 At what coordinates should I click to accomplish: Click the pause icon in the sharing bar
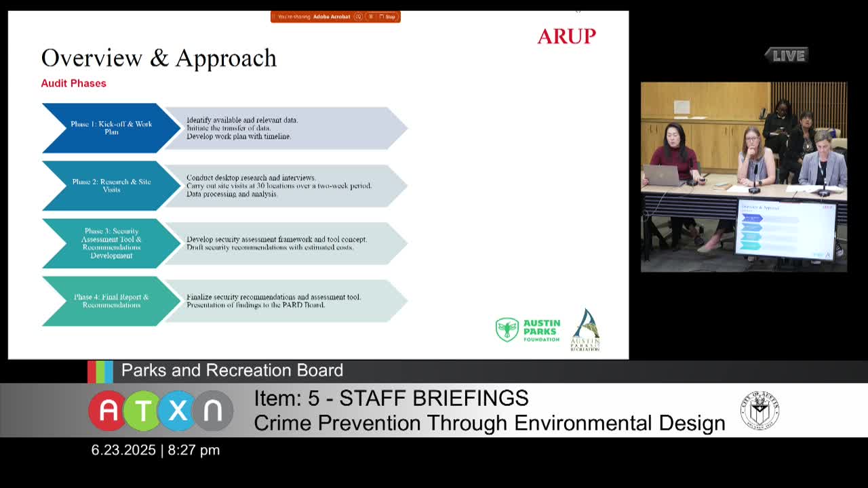370,16
